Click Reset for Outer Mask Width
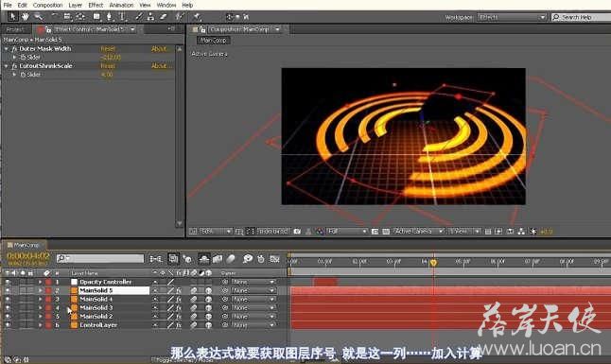 (108, 49)
